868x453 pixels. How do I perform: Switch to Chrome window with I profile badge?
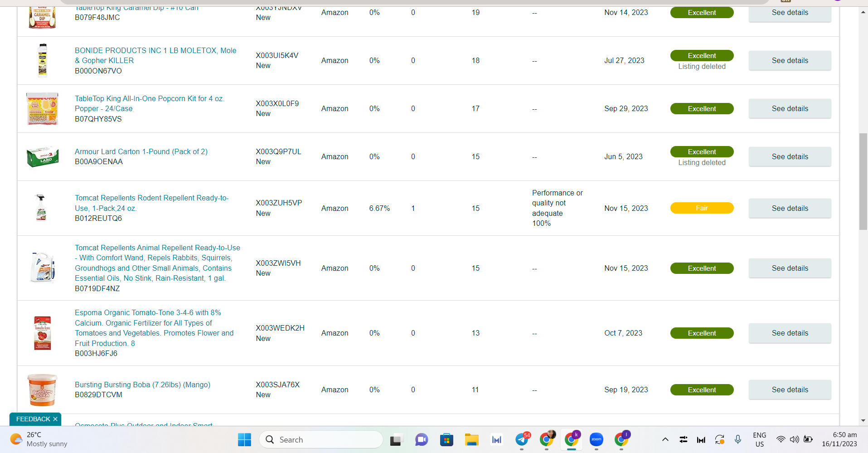pyautogui.click(x=621, y=439)
